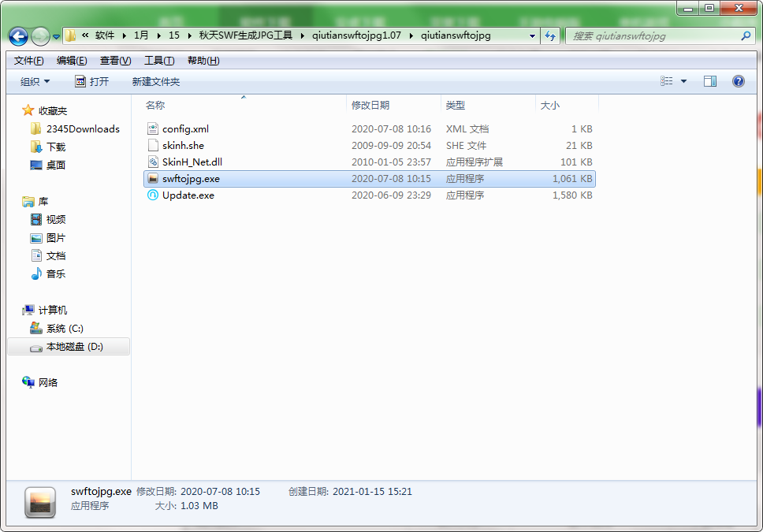The image size is (763, 532).
Task: Select the SkinH_Net.dll file icon
Action: pos(153,162)
